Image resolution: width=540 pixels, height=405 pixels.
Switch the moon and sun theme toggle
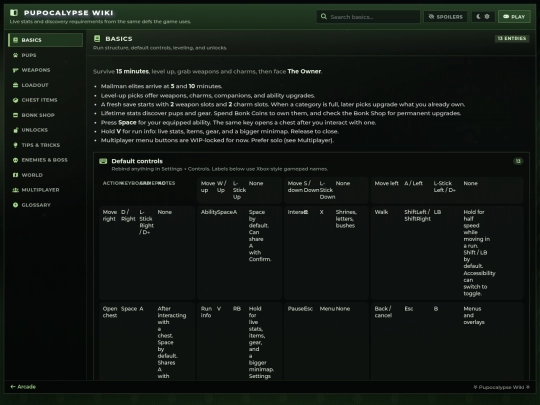coord(483,17)
